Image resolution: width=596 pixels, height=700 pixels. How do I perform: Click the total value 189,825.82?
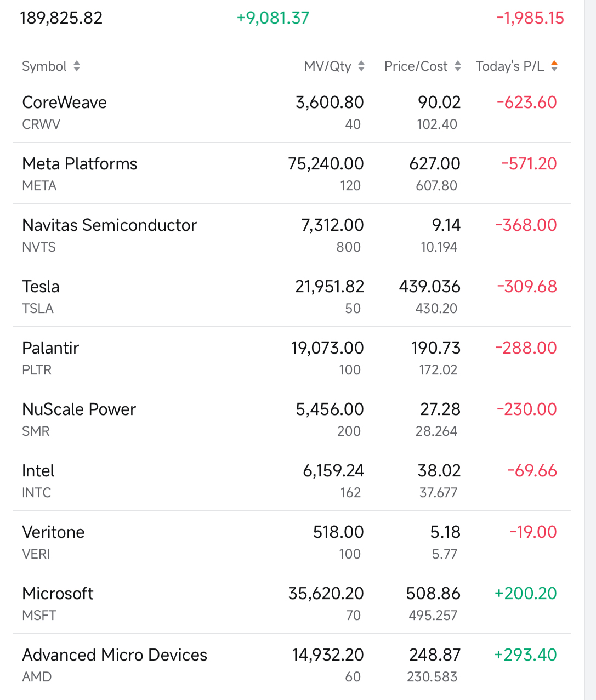[61, 18]
